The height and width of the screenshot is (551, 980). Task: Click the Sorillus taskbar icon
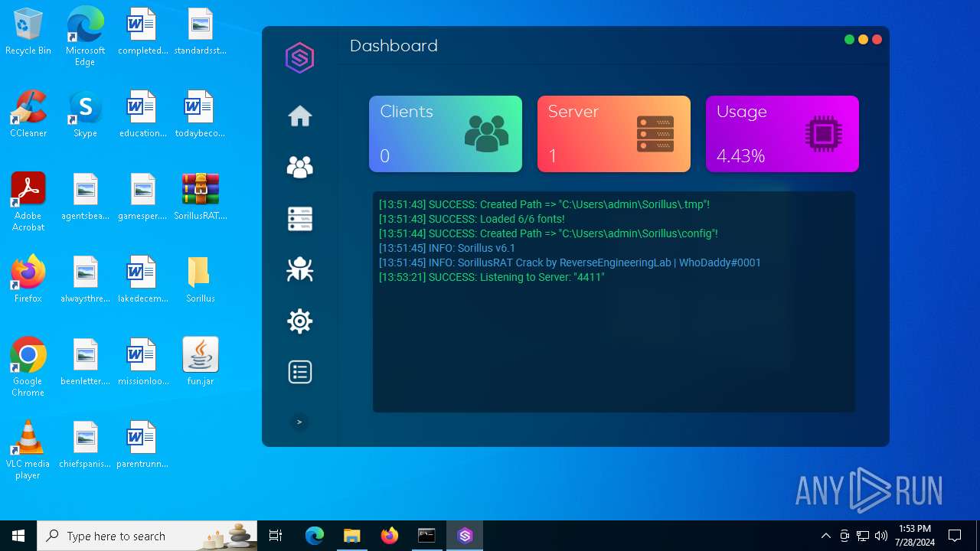[x=465, y=536]
